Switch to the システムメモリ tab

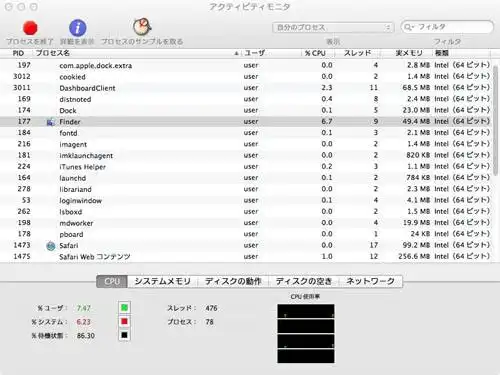tap(162, 281)
